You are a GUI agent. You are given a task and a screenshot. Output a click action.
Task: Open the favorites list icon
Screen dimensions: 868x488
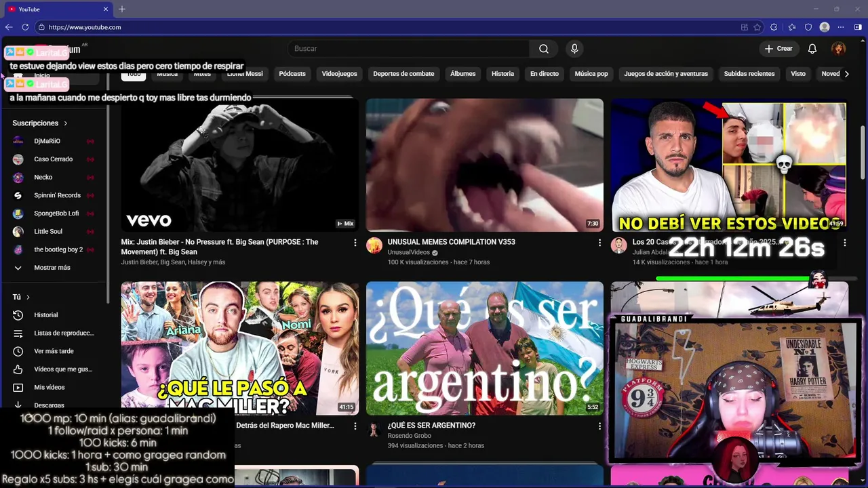791,27
